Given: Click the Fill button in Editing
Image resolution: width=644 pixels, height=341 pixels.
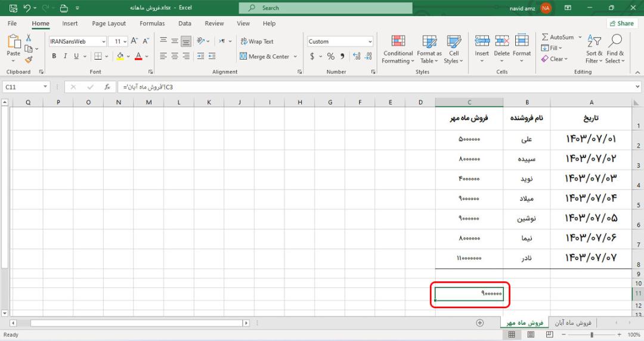Looking at the screenshot, I should [552, 48].
